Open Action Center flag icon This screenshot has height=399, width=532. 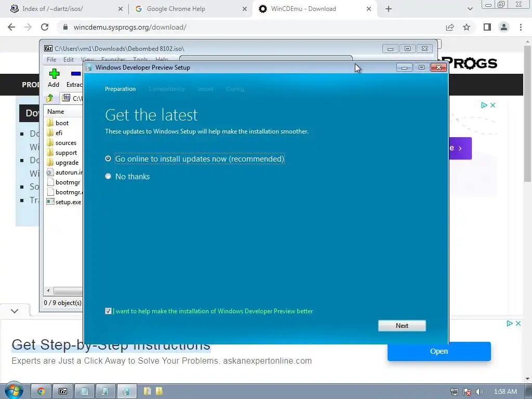pyautogui.click(x=467, y=392)
